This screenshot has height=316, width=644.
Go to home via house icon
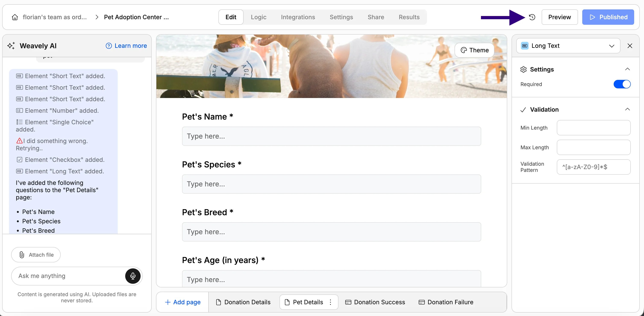point(15,17)
